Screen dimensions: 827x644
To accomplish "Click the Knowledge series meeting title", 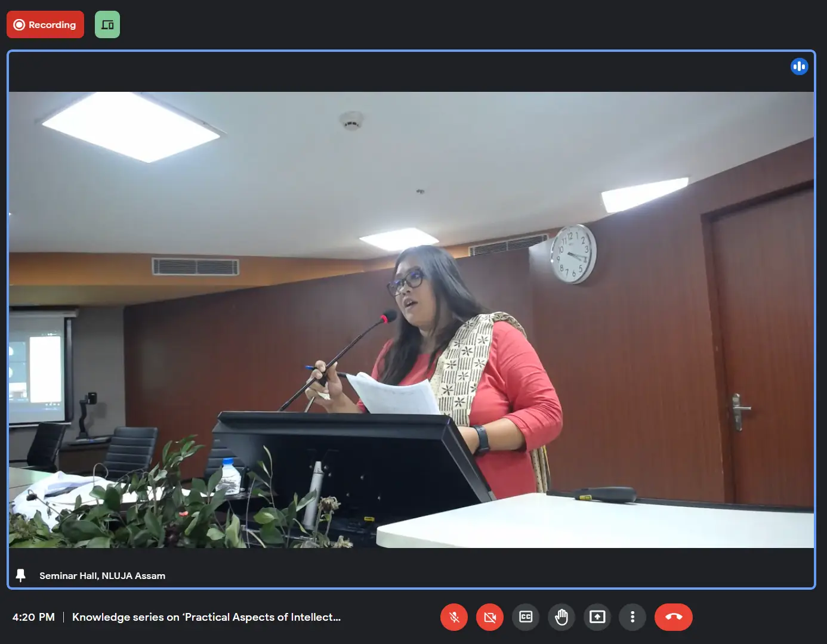I will click(x=206, y=617).
